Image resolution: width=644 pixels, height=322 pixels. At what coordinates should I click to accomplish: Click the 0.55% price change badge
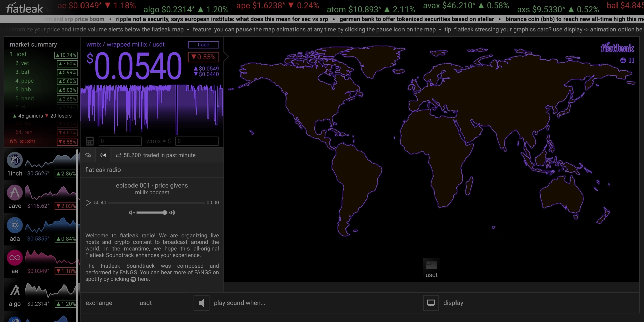(203, 57)
